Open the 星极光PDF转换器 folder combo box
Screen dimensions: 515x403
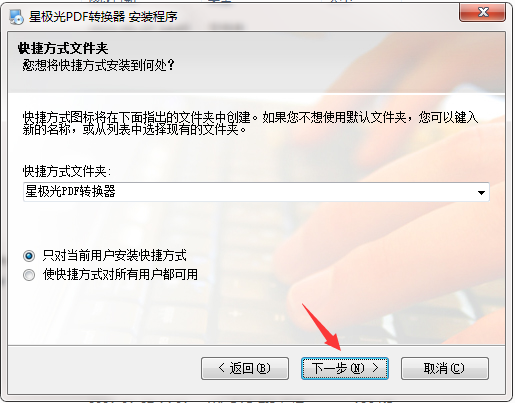(x=256, y=192)
